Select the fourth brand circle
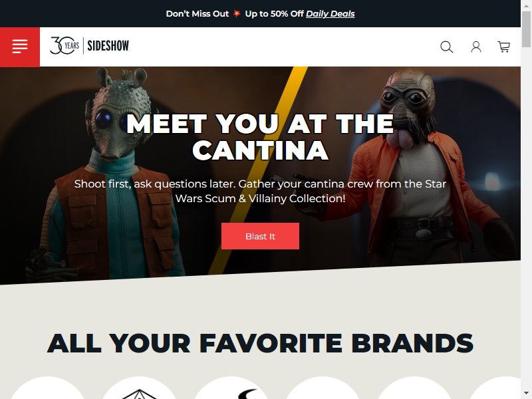 323,388
